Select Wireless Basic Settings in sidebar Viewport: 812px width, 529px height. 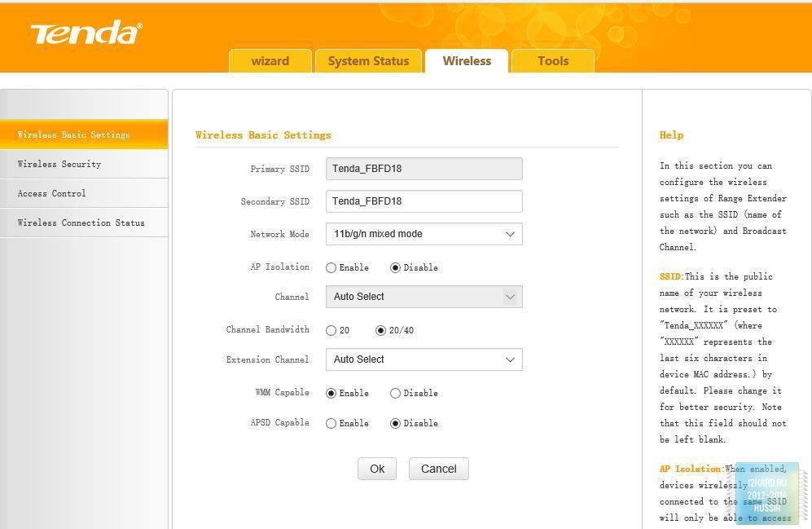click(x=73, y=134)
